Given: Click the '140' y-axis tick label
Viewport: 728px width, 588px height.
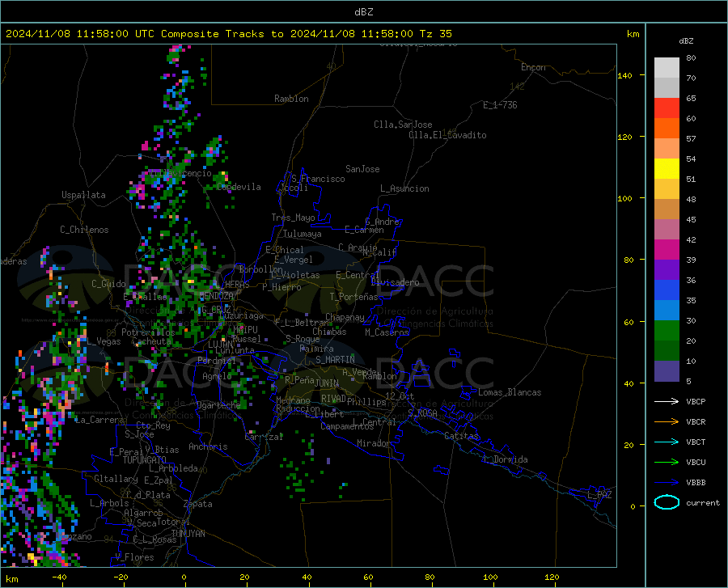Looking at the screenshot, I should 624,75.
